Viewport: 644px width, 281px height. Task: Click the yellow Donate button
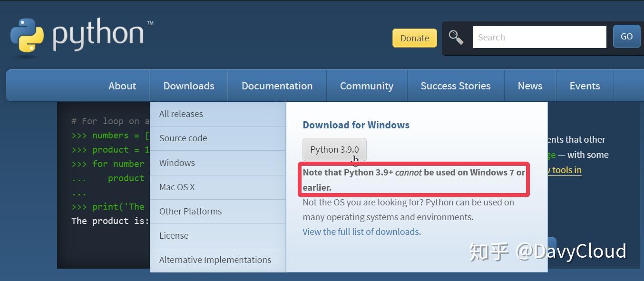(x=414, y=38)
